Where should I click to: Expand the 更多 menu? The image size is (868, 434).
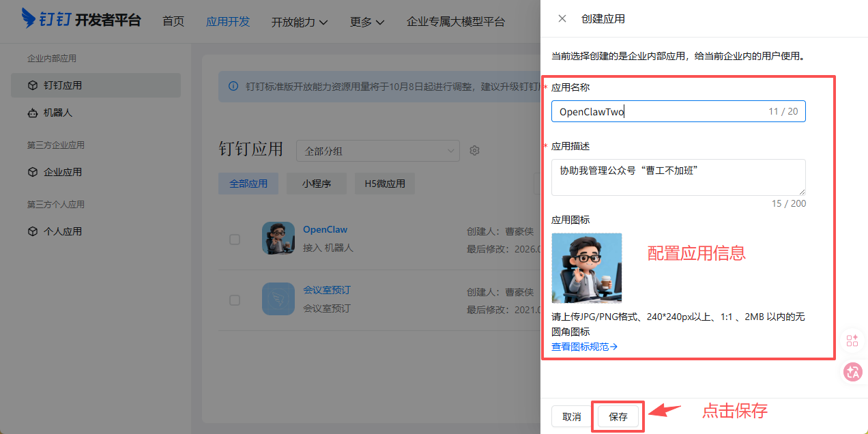(x=366, y=22)
